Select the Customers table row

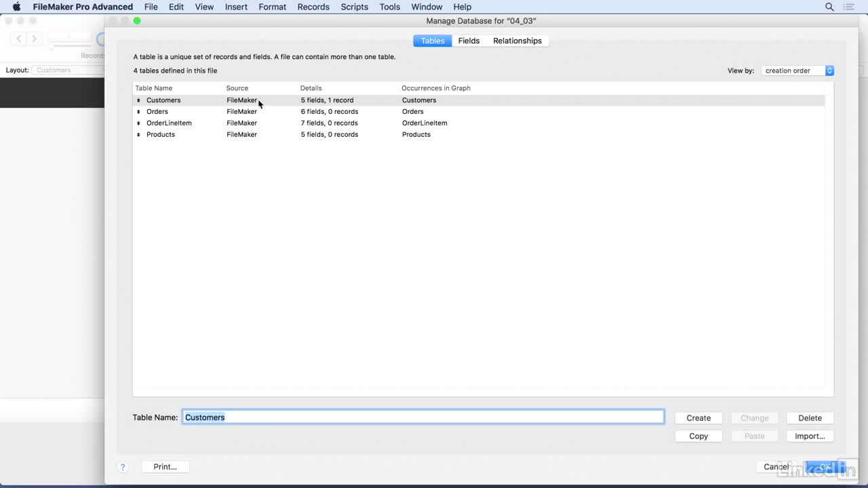click(479, 100)
